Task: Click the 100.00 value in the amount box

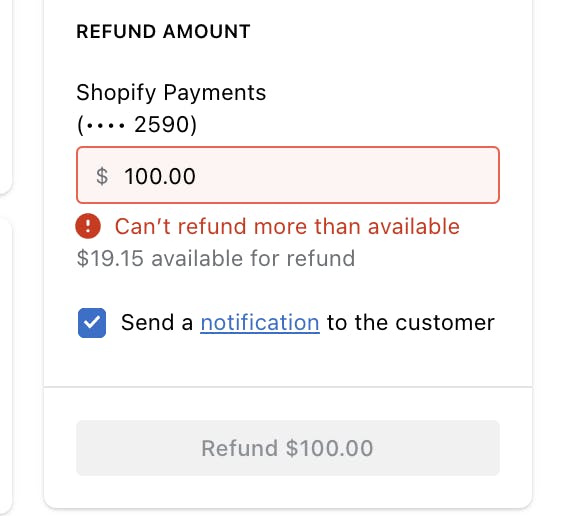Action: pos(160,176)
